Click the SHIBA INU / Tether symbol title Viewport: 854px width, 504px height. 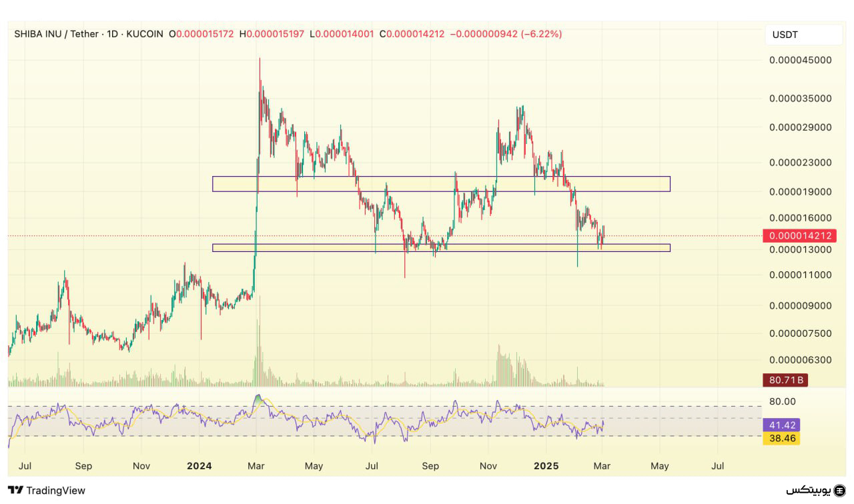point(56,33)
